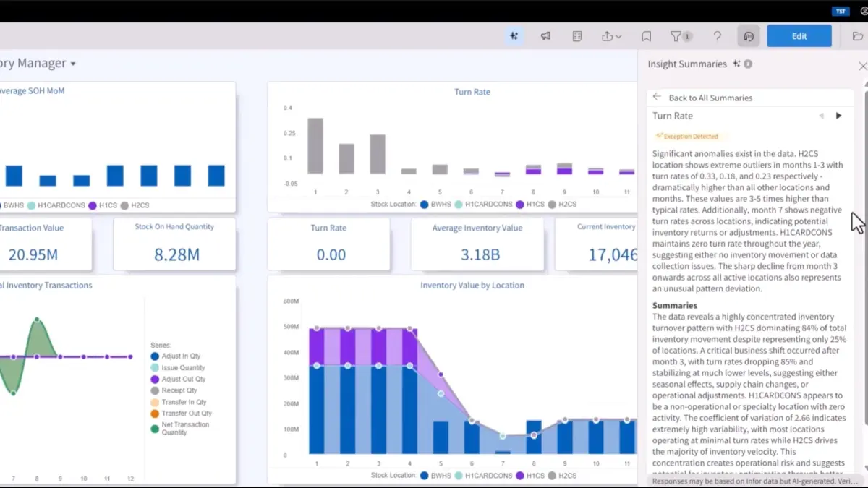Select Stock On Hand Quantity 8.28M card
This screenshot has height=488, width=868.
tap(174, 244)
